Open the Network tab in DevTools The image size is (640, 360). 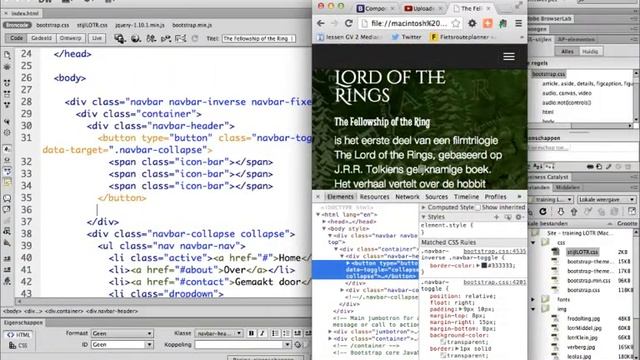[x=407, y=197]
